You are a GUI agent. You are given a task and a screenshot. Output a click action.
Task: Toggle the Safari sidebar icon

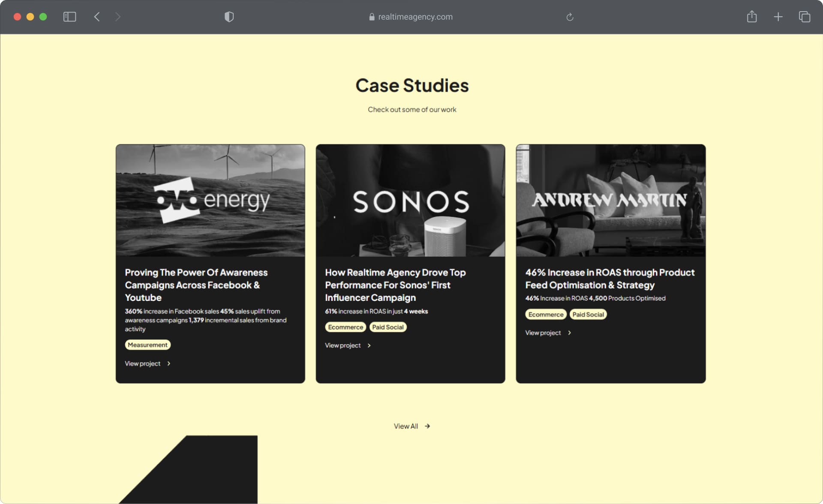pos(69,17)
